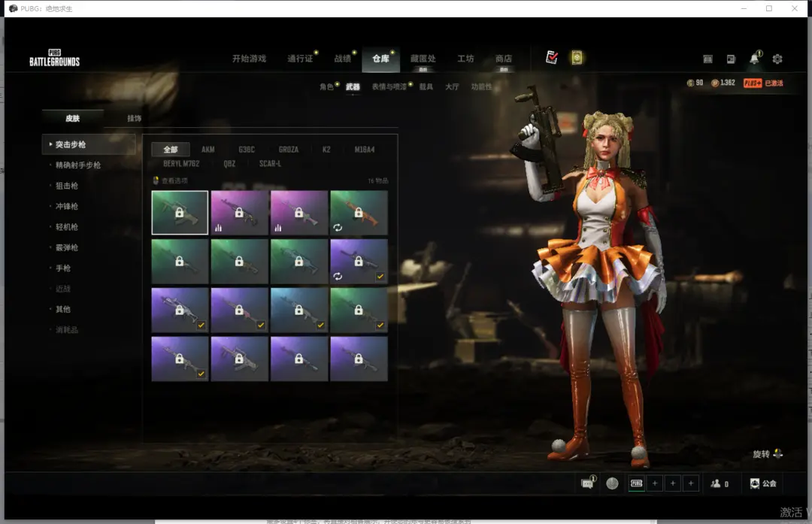Toggle the checkmark on the blue skin tile
Image resolution: width=812 pixels, height=524 pixels.
pyautogui.click(x=320, y=325)
